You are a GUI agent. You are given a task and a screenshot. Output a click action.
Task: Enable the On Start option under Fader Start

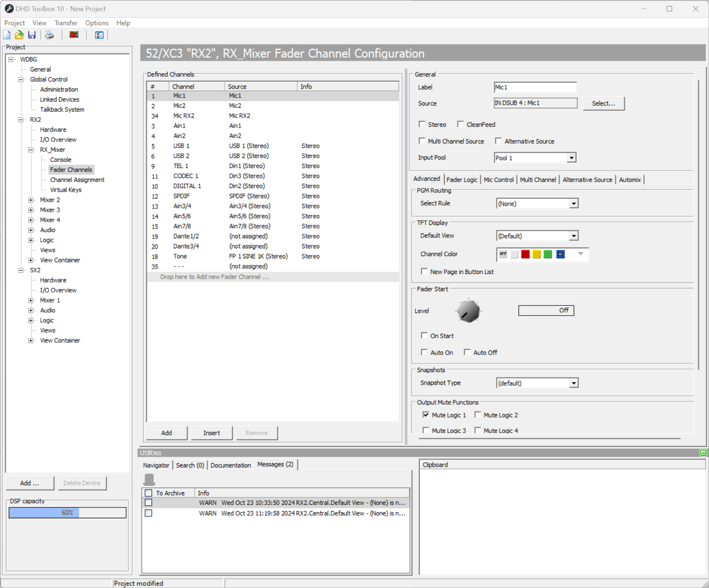pos(425,335)
